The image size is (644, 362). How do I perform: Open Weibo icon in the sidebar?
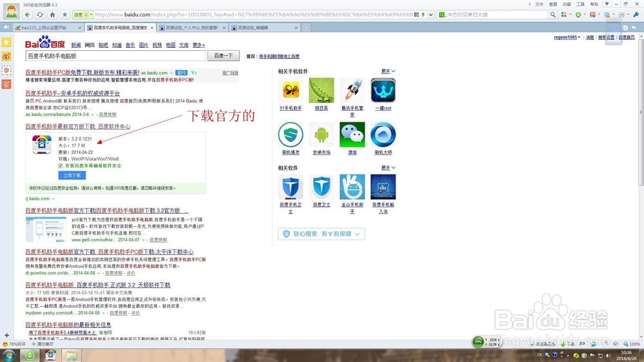6,57
